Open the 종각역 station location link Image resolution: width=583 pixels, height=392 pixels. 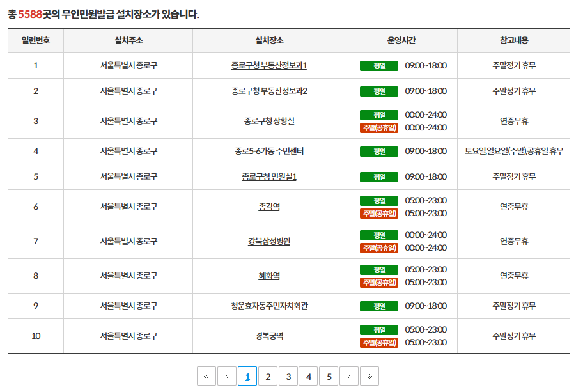(268, 206)
